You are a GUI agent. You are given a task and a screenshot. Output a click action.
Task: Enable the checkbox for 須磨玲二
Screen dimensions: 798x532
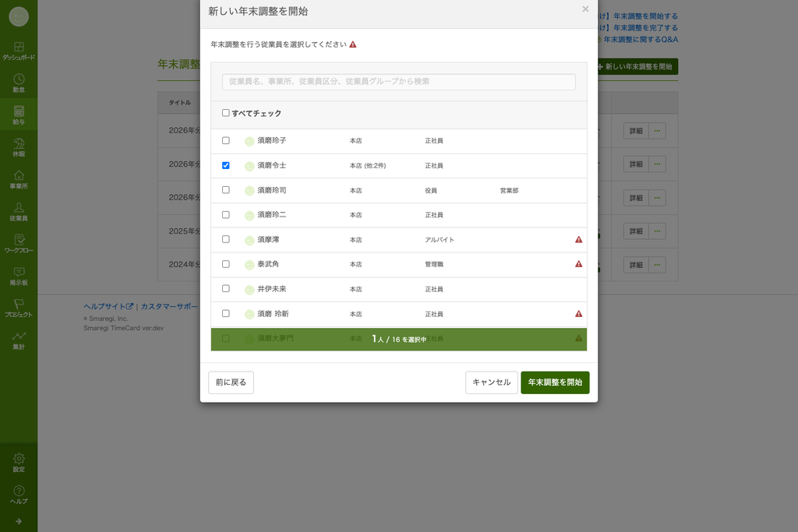[x=225, y=215]
